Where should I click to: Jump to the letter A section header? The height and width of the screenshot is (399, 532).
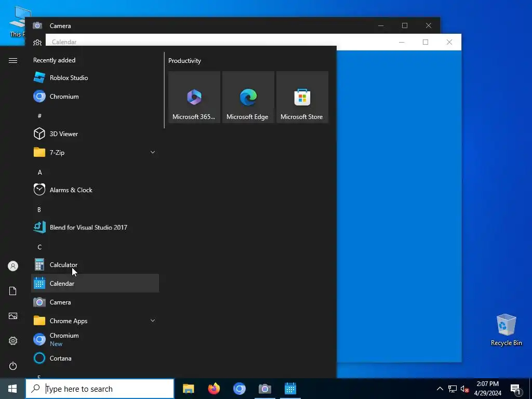[39, 172]
